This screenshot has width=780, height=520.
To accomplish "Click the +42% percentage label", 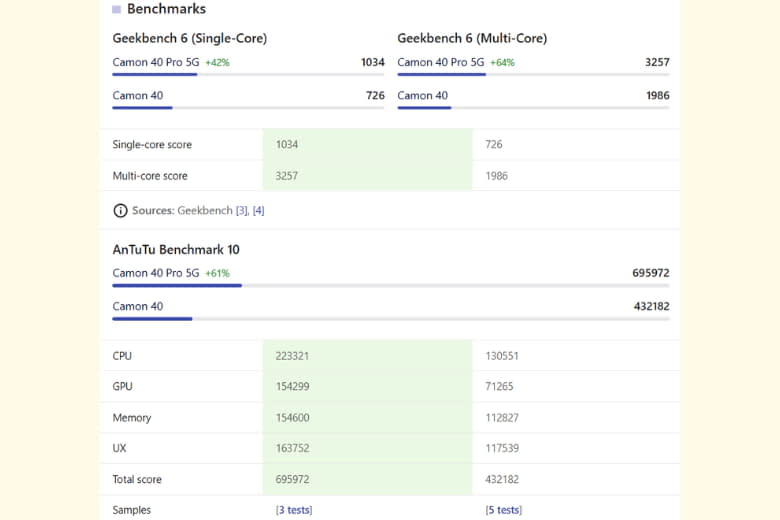I will [x=218, y=63].
